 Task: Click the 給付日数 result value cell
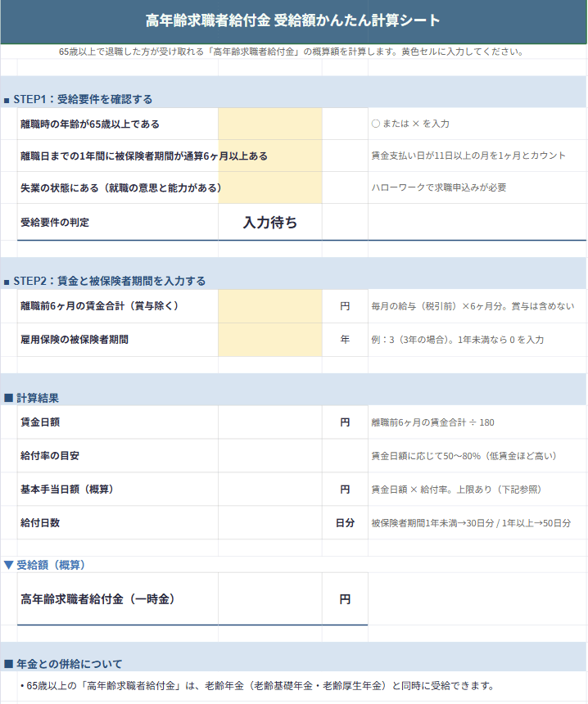(x=269, y=522)
